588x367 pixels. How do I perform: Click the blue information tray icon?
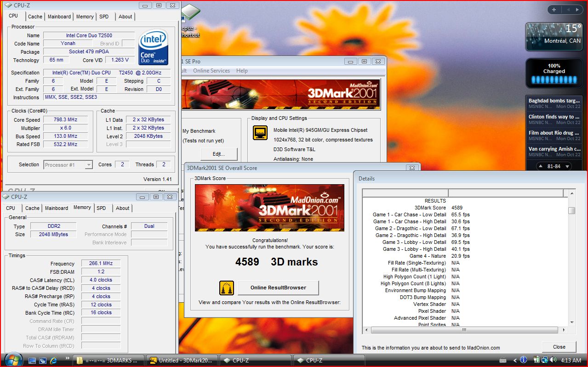coord(524,361)
